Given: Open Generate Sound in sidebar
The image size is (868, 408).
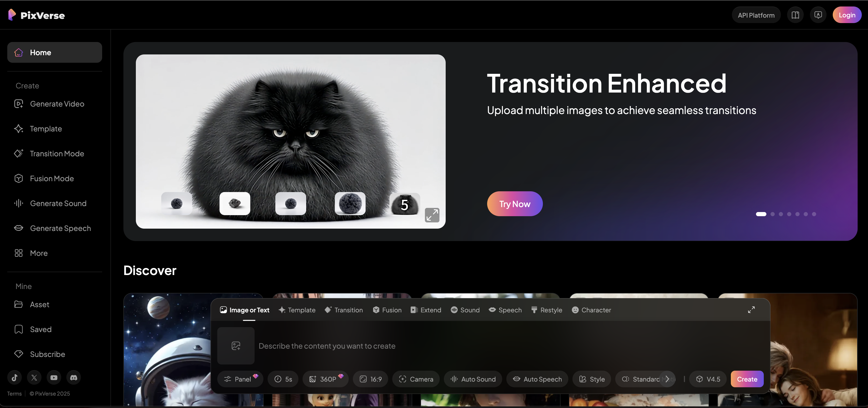Looking at the screenshot, I should (55, 203).
